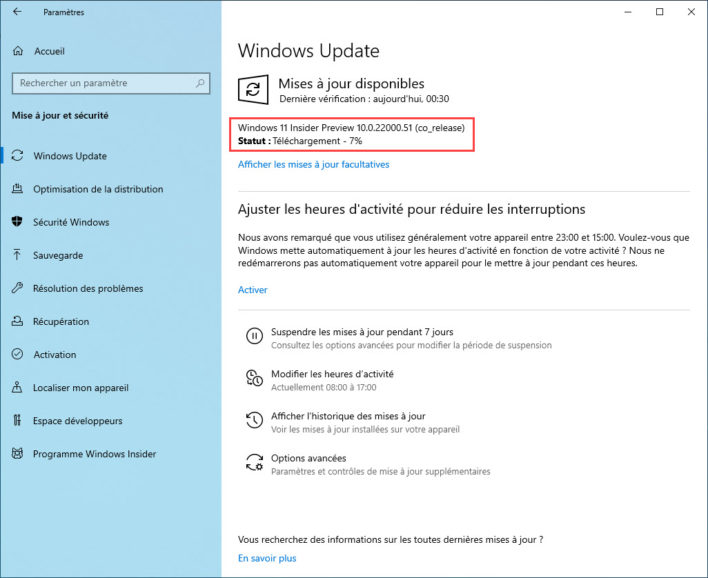Open the Accueil home page
Image resolution: width=708 pixels, height=578 pixels.
point(50,51)
